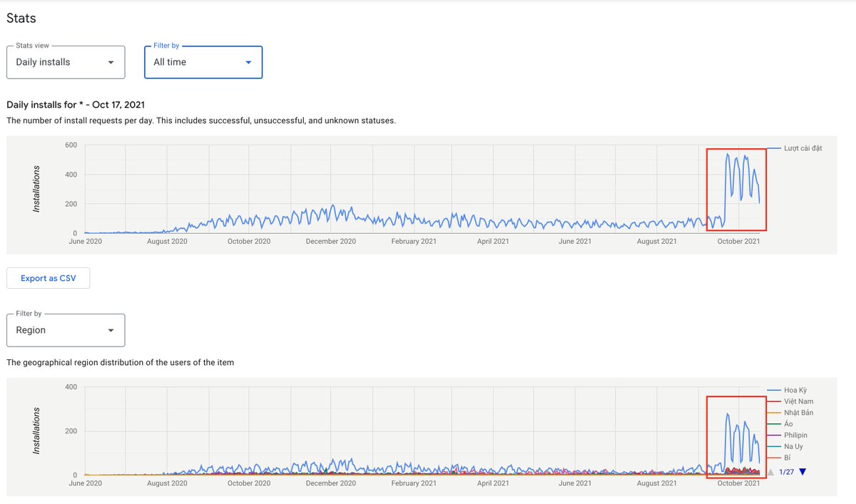Click the Export as CSV button

point(49,278)
